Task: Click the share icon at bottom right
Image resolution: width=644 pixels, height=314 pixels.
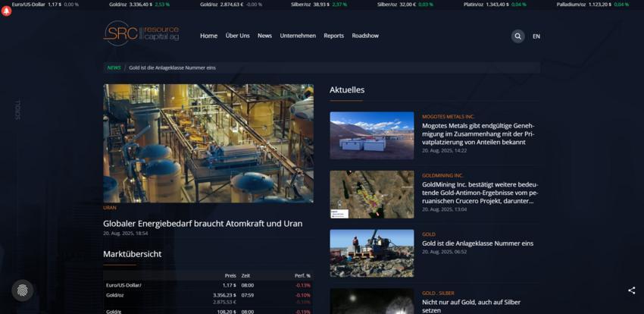Action: [x=632, y=290]
